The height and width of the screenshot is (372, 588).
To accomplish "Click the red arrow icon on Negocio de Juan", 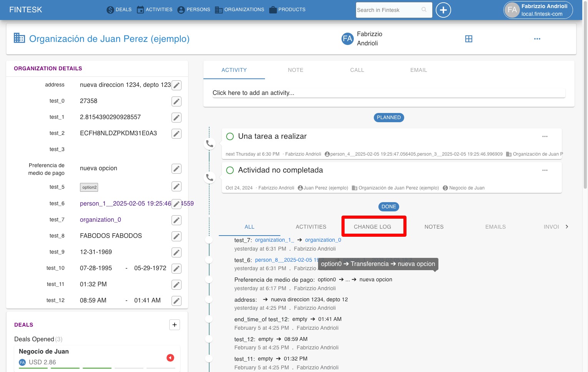I will pos(170,358).
